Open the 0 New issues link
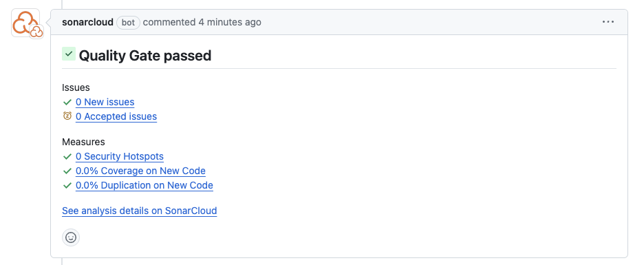The height and width of the screenshot is (265, 644). 105,102
